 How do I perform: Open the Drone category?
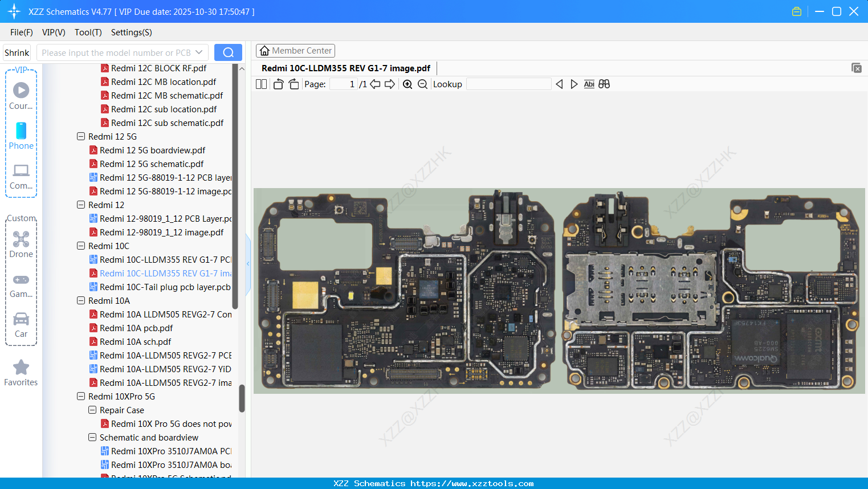(21, 244)
